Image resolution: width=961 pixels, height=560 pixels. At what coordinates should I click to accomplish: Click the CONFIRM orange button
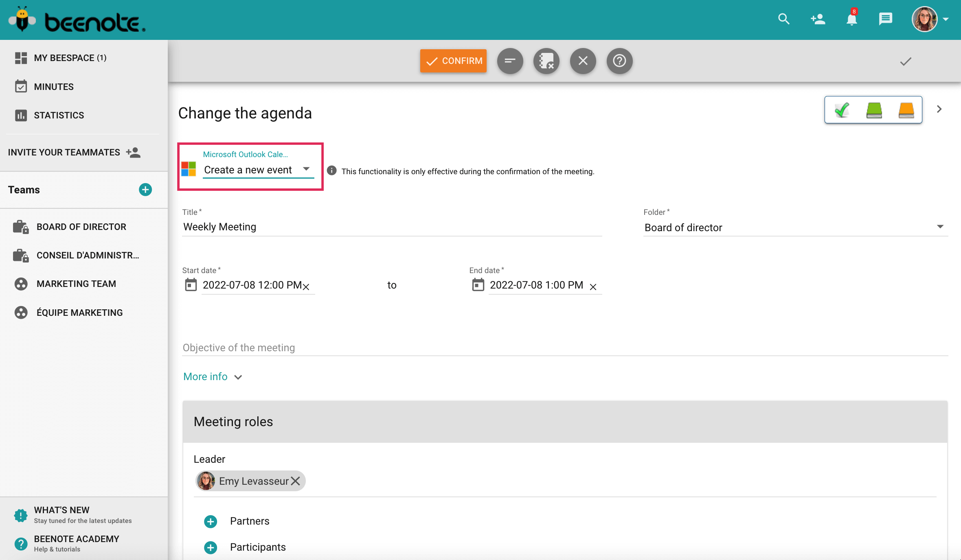click(454, 61)
